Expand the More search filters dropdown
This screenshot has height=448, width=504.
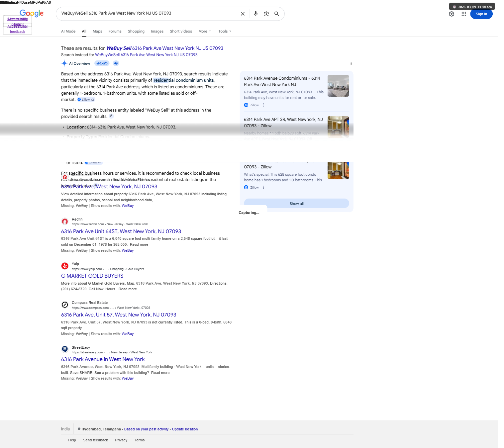coord(205,31)
